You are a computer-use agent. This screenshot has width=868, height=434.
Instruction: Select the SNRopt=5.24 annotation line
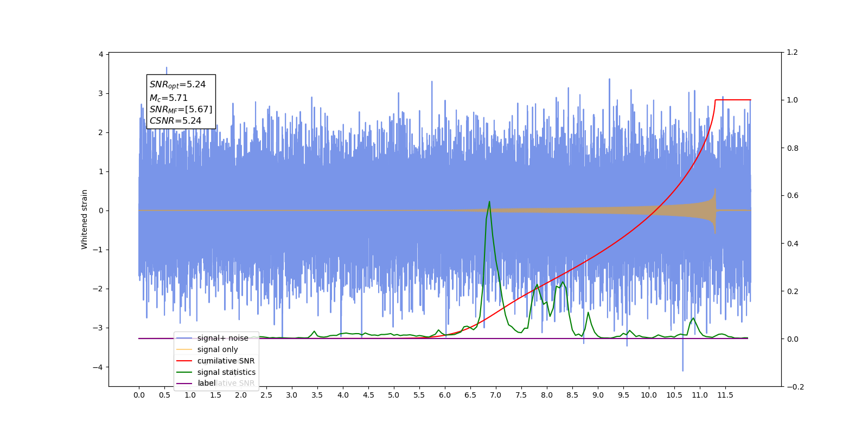click(177, 85)
